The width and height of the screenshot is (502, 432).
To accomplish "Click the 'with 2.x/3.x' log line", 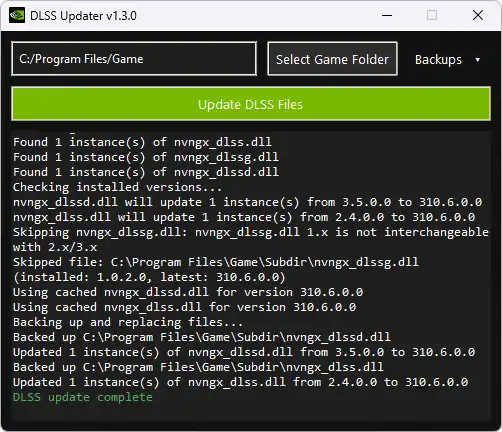I will (55, 247).
